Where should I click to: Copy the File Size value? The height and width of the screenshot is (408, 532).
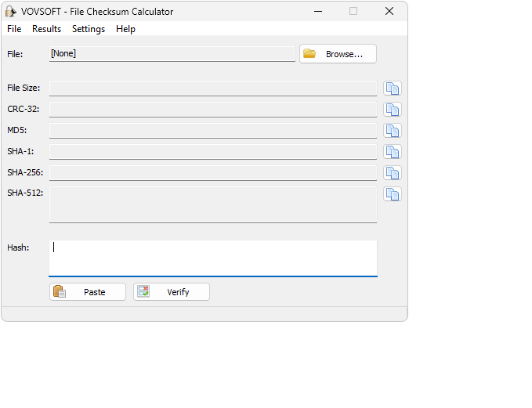click(393, 88)
